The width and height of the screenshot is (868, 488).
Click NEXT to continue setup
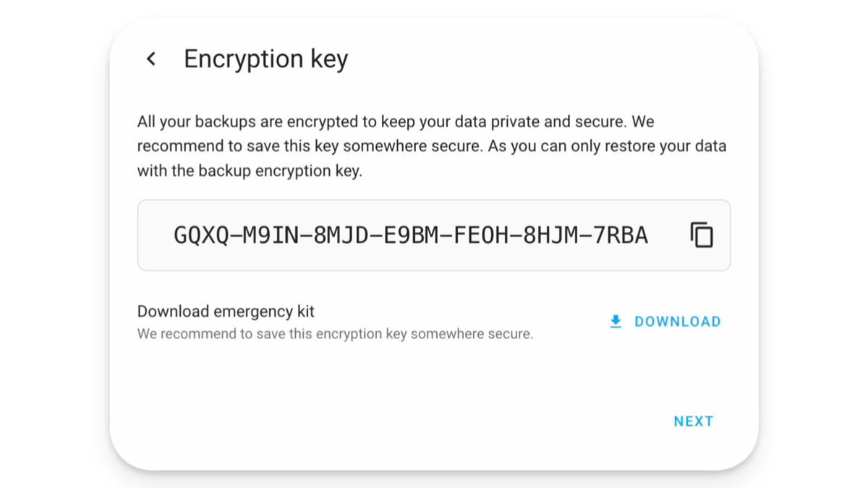tap(693, 421)
